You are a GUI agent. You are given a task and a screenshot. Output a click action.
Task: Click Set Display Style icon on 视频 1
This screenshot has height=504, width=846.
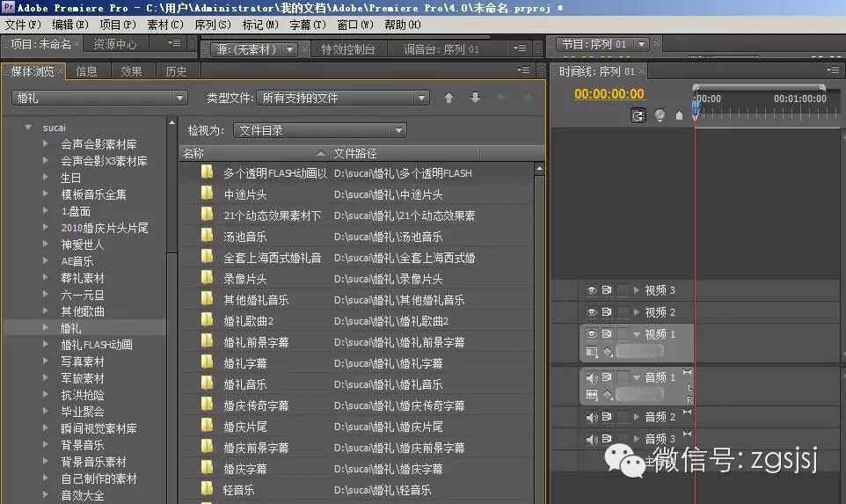click(592, 351)
